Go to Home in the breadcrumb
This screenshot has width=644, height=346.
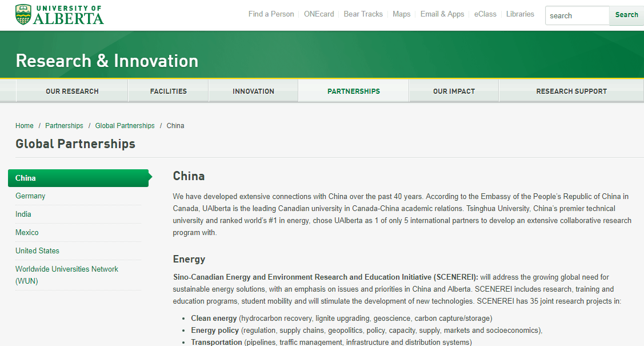pos(25,126)
